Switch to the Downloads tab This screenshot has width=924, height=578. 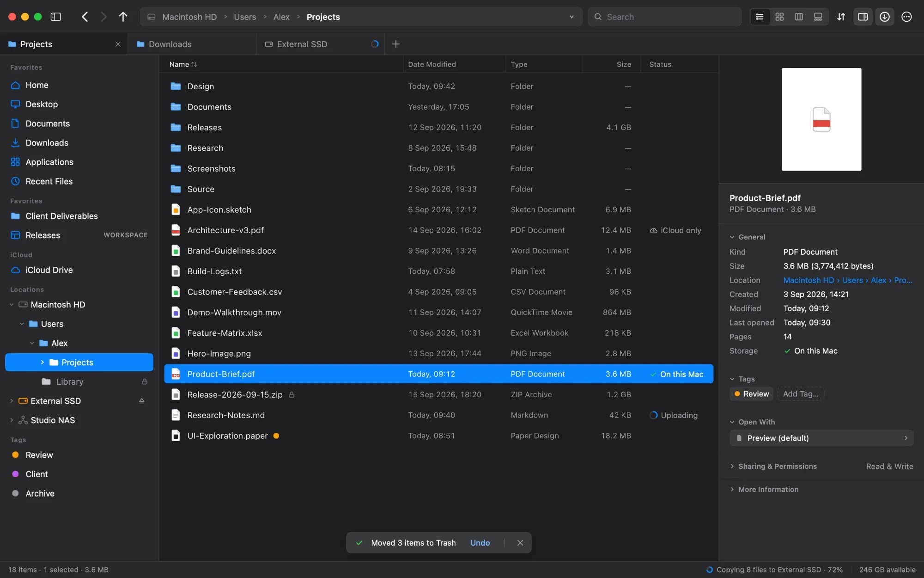(x=192, y=44)
